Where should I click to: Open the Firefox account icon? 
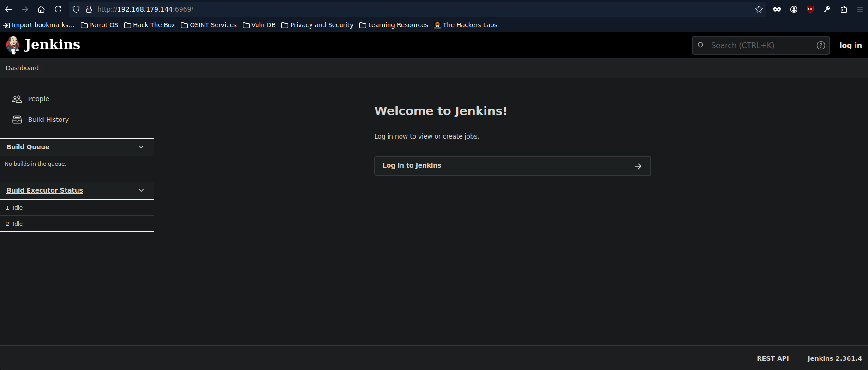pos(794,9)
